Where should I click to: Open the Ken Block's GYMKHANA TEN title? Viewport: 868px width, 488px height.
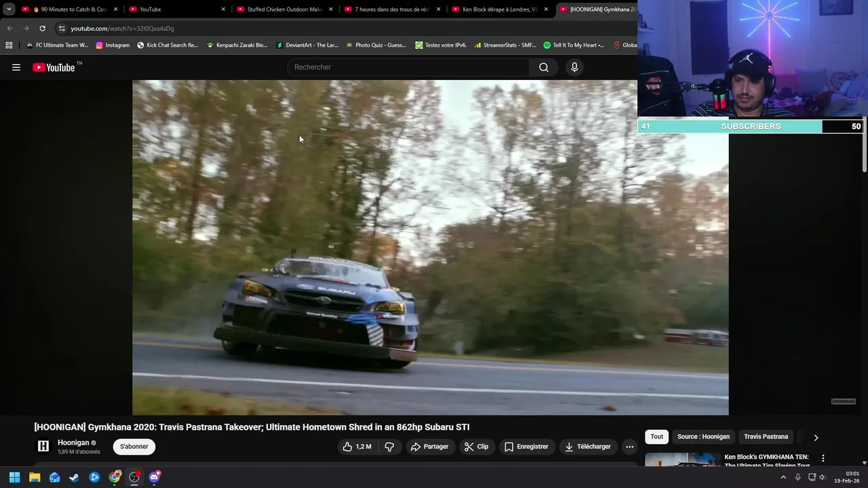[x=767, y=461]
